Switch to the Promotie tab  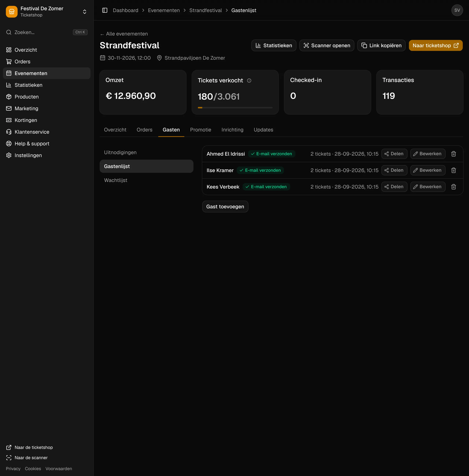coord(200,130)
